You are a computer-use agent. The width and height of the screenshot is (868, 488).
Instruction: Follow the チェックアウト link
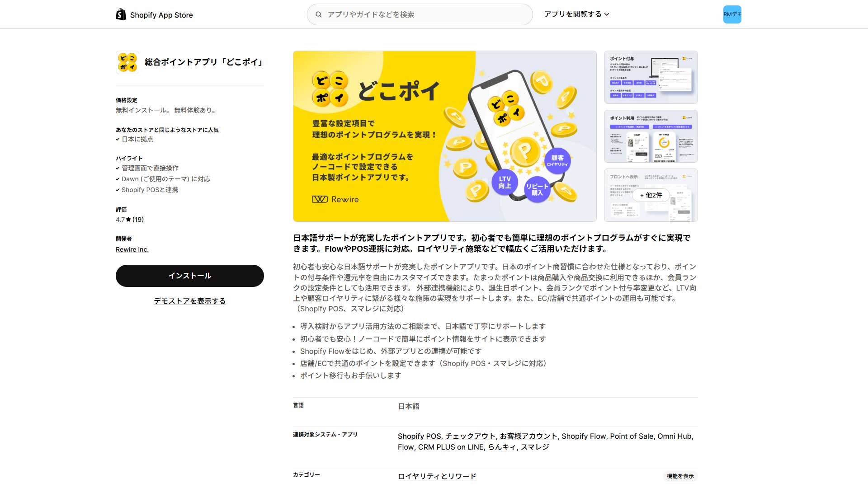point(470,436)
